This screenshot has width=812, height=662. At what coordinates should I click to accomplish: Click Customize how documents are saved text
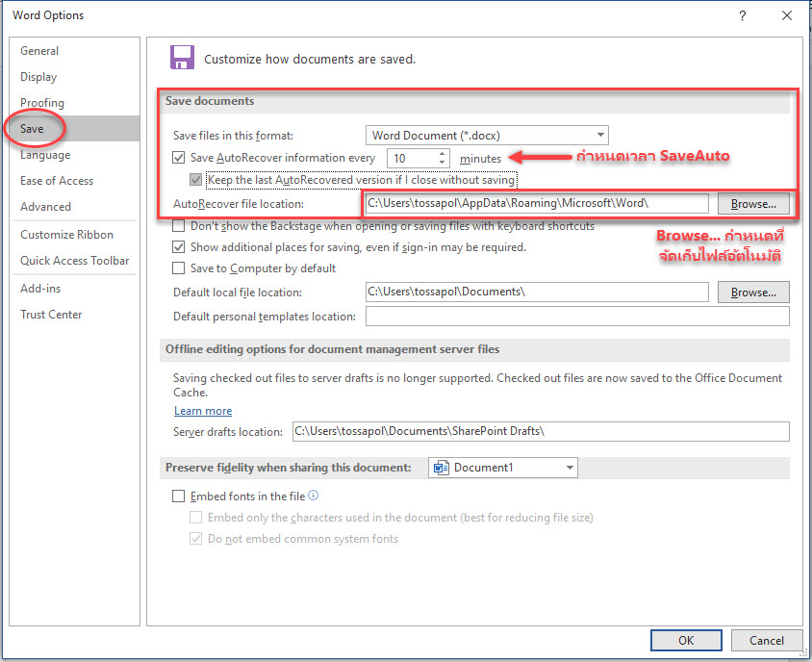pos(310,59)
